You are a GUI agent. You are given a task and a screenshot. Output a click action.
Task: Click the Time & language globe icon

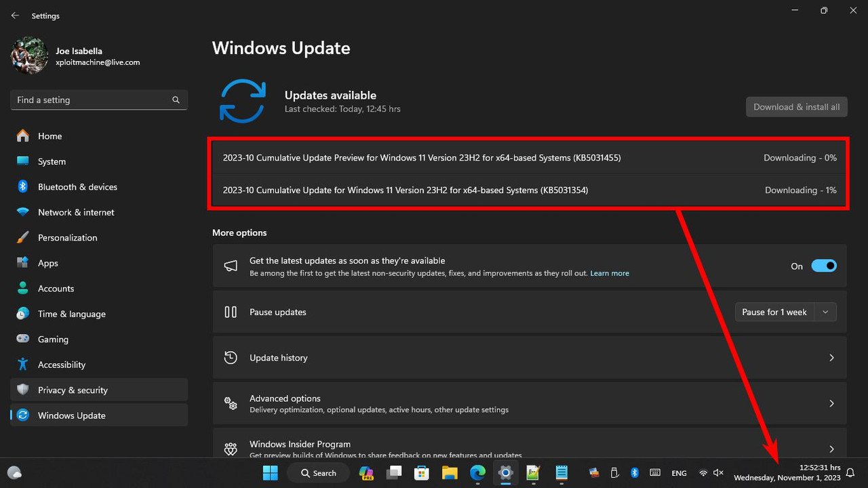point(23,314)
